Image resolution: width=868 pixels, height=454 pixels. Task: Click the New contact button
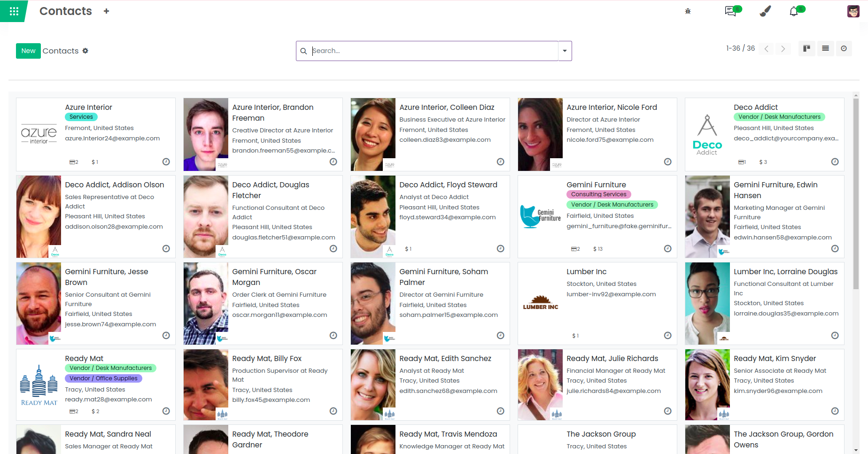click(x=28, y=51)
